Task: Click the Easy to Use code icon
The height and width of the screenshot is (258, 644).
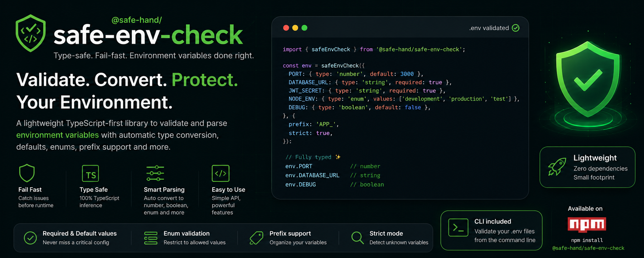Action: 221,173
